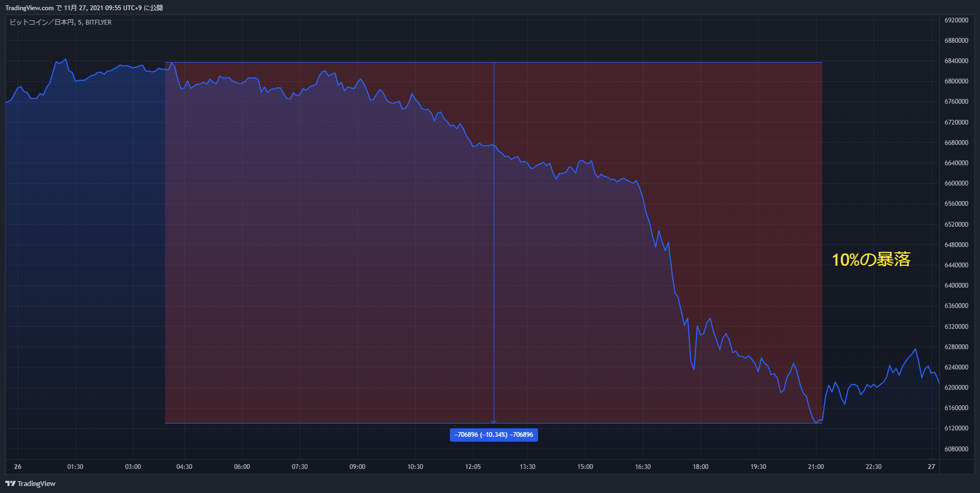Click the 6200000 price axis label
980x493 pixels.
(956, 388)
